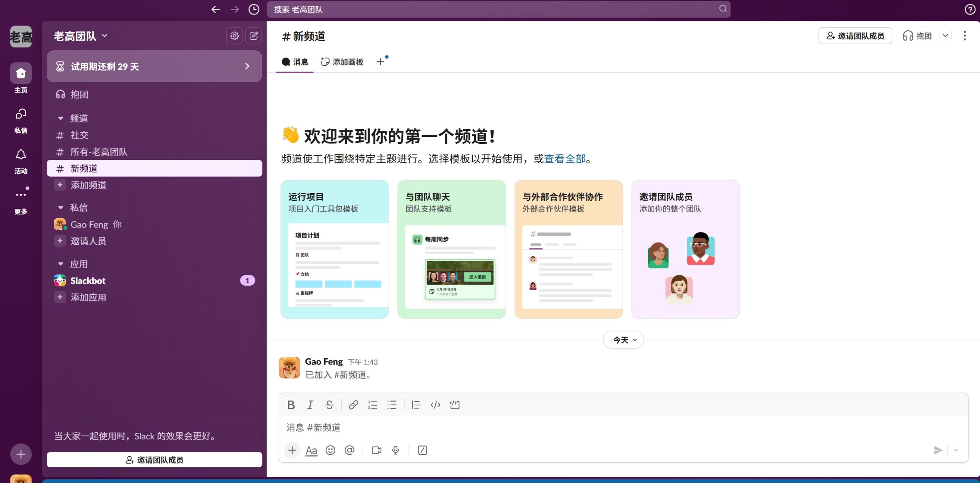Image resolution: width=980 pixels, height=483 pixels.
Task: Toggle bulleted list formatting
Action: tap(392, 405)
